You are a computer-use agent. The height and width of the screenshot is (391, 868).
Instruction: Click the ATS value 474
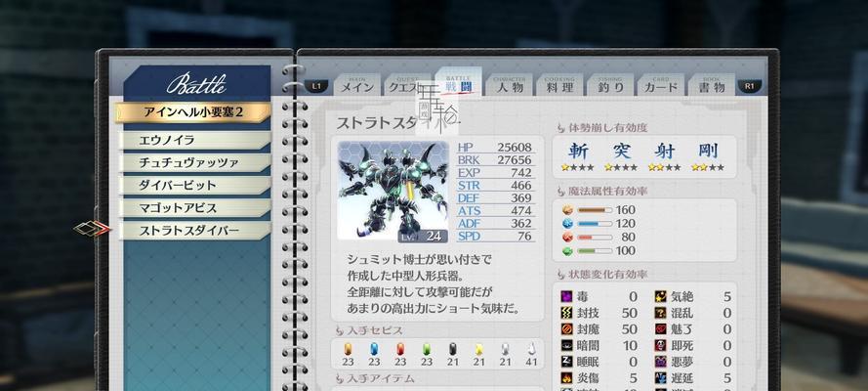(521, 211)
